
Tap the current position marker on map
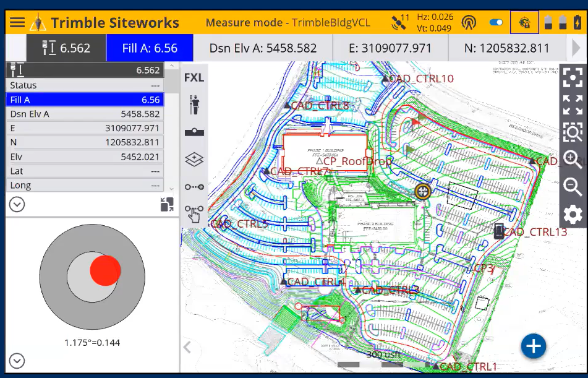tap(423, 191)
